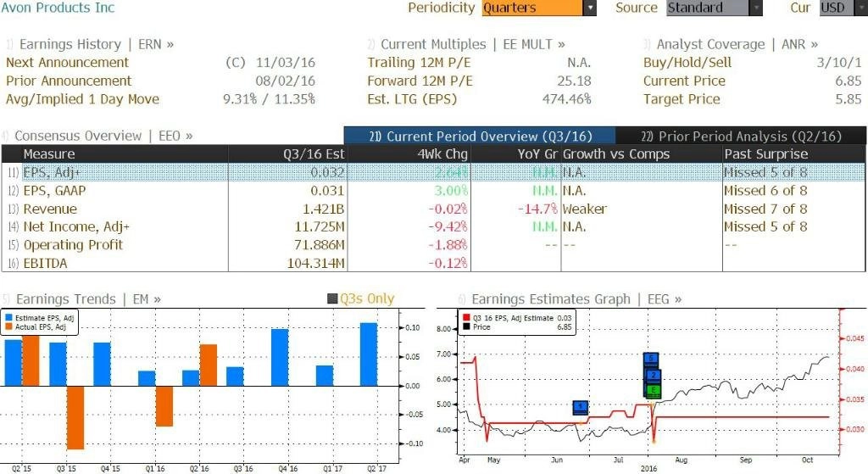
Task: Click Revenue estimate 1.421B
Action: coord(323,209)
